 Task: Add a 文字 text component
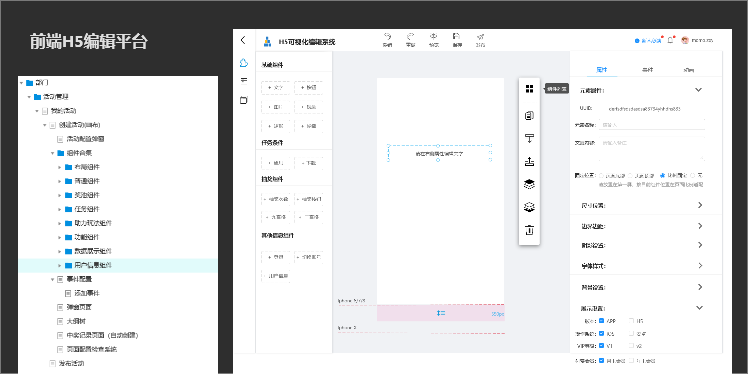(275, 88)
